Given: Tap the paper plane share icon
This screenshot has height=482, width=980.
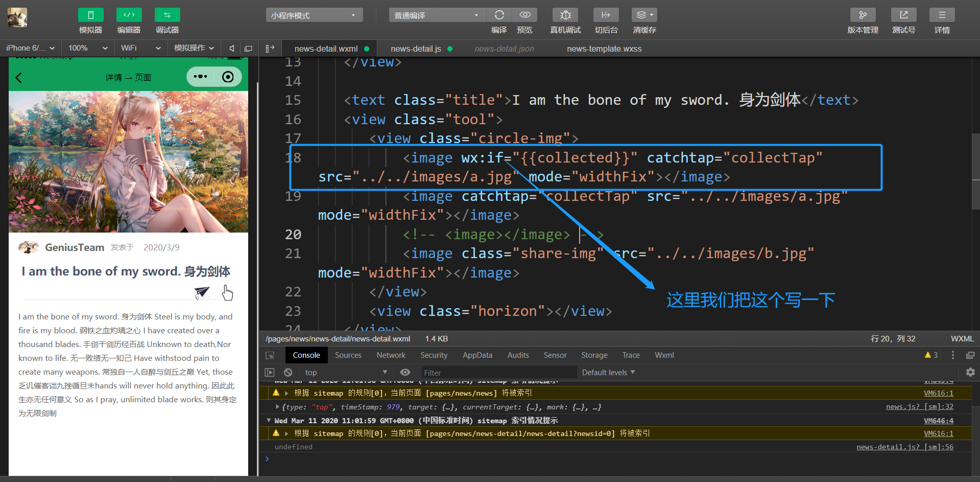Looking at the screenshot, I should click(202, 292).
